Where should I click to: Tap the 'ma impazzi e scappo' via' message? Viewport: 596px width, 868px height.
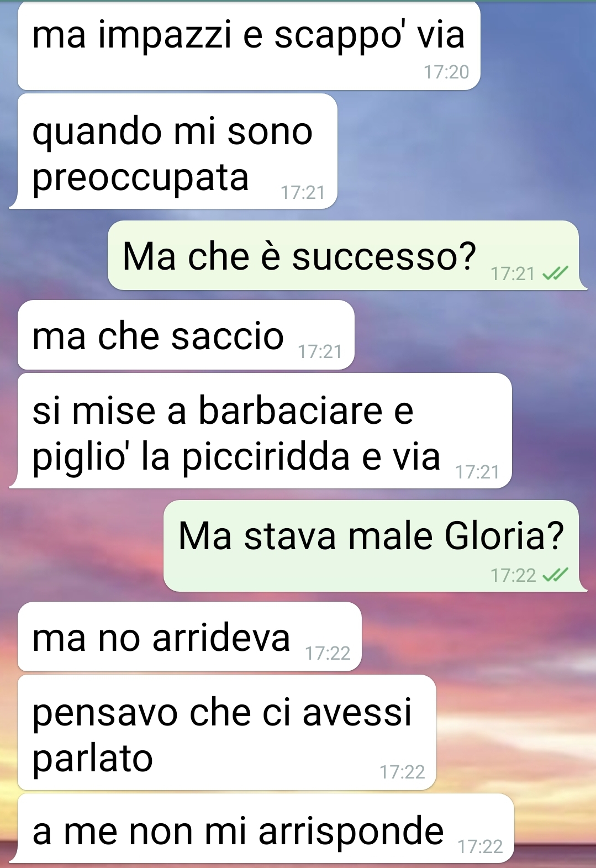point(249,46)
